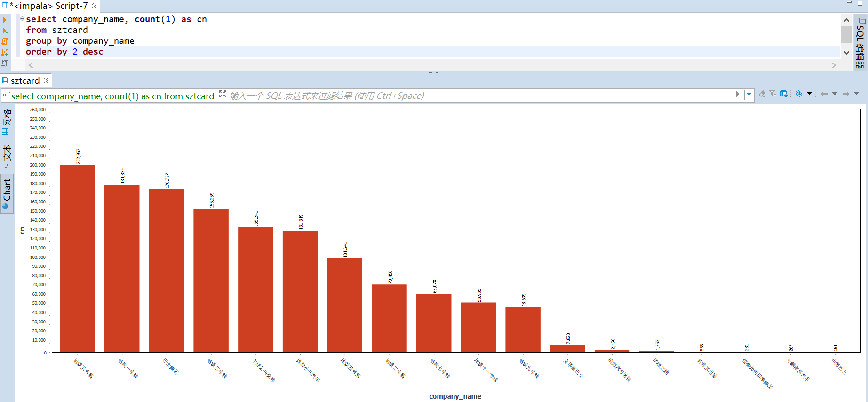Open the refresh options dropdown arrow
The image size is (868, 402).
(x=809, y=94)
